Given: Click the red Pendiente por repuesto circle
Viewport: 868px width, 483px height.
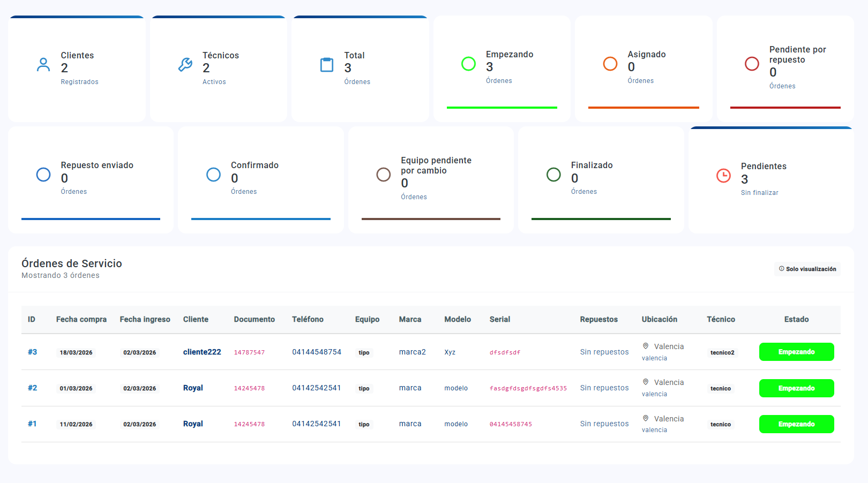Looking at the screenshot, I should [x=752, y=63].
